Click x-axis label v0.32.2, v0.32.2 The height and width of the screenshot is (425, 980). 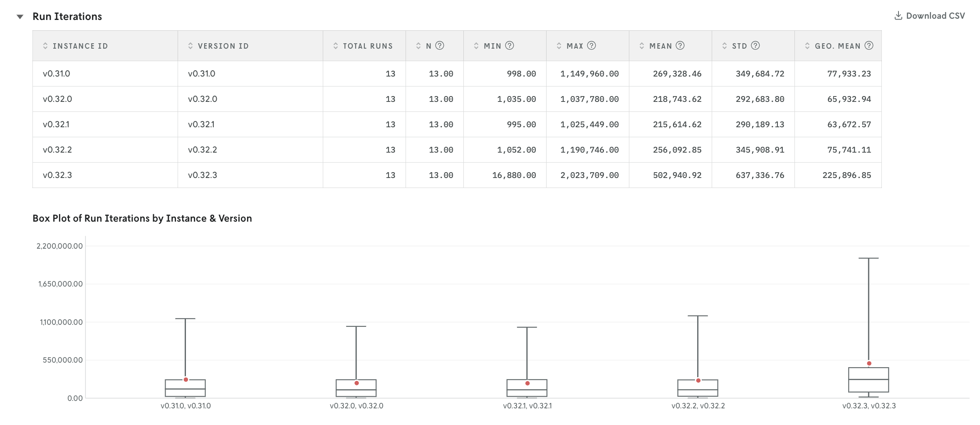pyautogui.click(x=698, y=406)
